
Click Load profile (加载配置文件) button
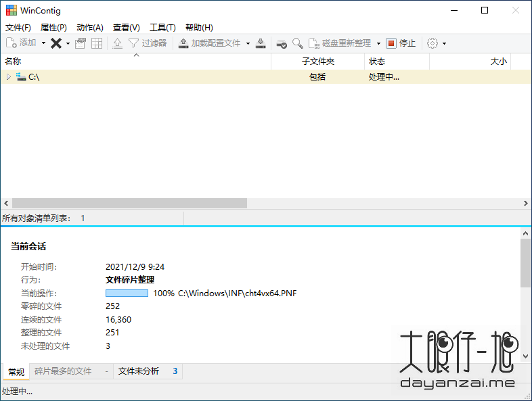coord(209,43)
